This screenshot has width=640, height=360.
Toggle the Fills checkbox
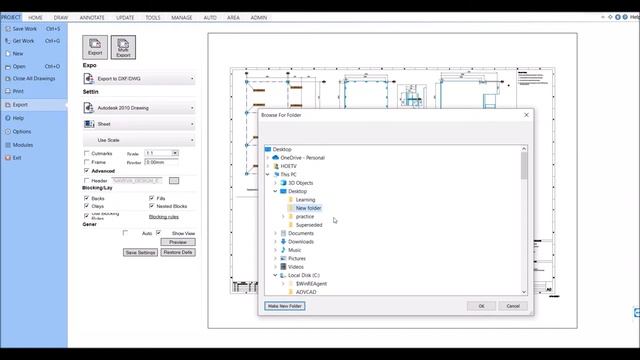click(152, 198)
